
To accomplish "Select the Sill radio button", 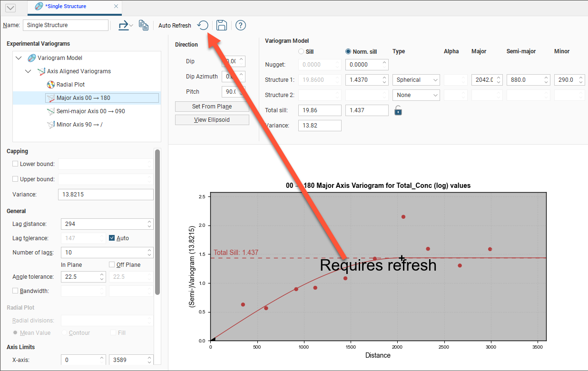I will pos(301,51).
